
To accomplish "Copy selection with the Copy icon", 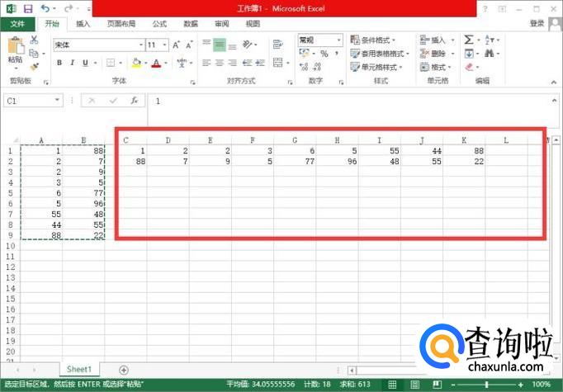I will click(x=34, y=53).
